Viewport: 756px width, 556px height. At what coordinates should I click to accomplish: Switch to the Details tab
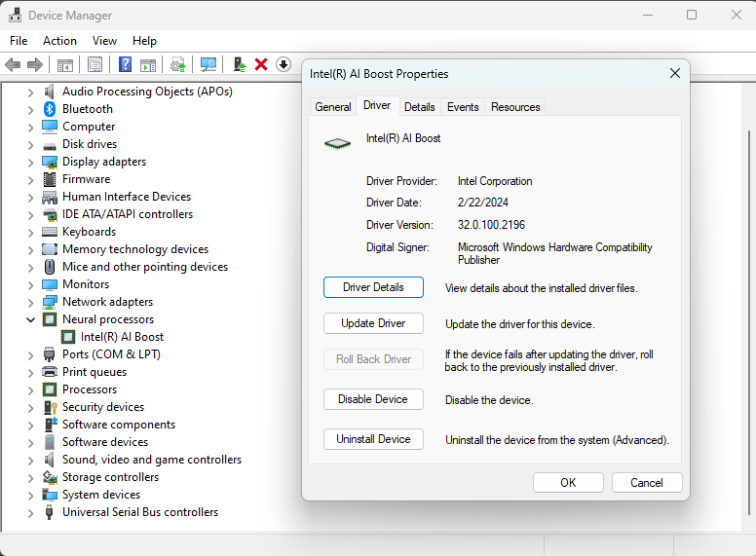[420, 107]
